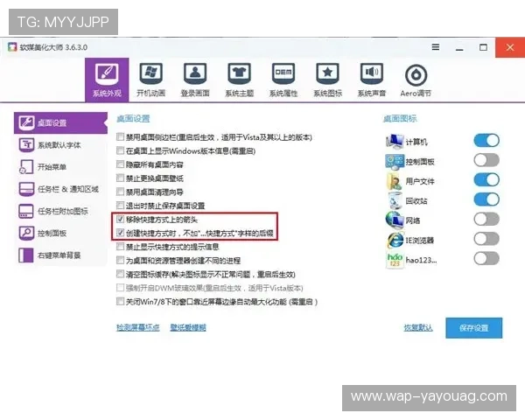This screenshot has height=420, width=525.
Task: Uncheck 移除快捷方式上的箭头 option
Action: (x=120, y=219)
